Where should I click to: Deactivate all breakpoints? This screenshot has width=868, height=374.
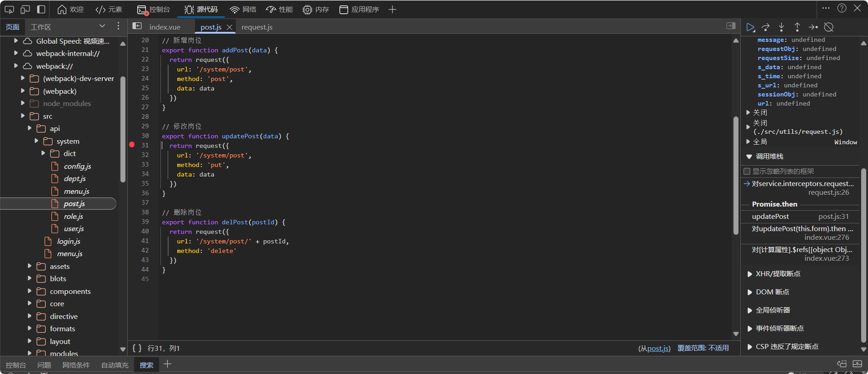point(829,27)
